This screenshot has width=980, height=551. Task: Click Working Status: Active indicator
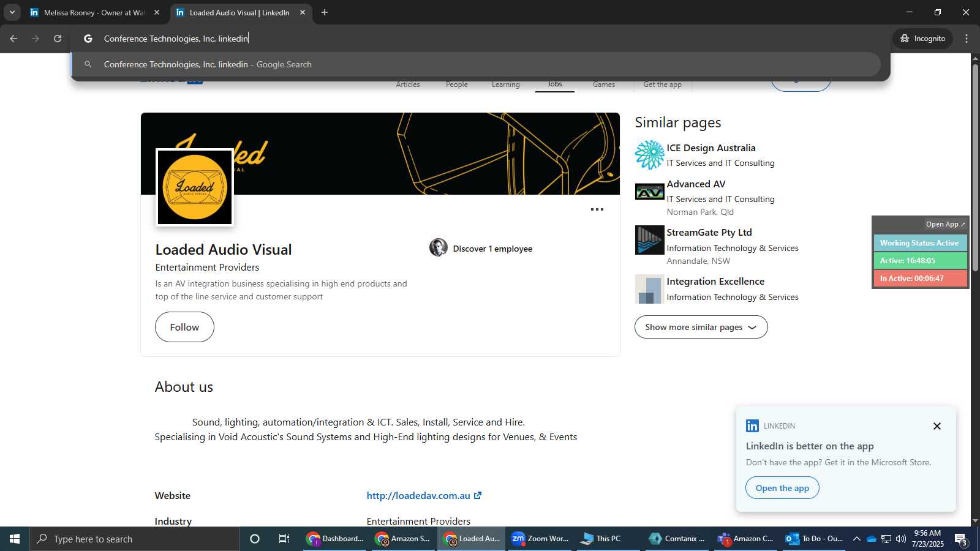pos(920,243)
